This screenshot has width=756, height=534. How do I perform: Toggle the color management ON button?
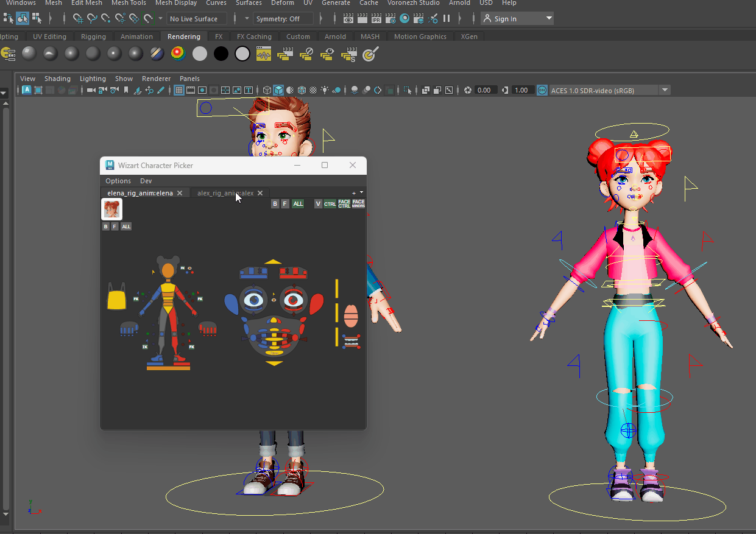[x=542, y=90]
